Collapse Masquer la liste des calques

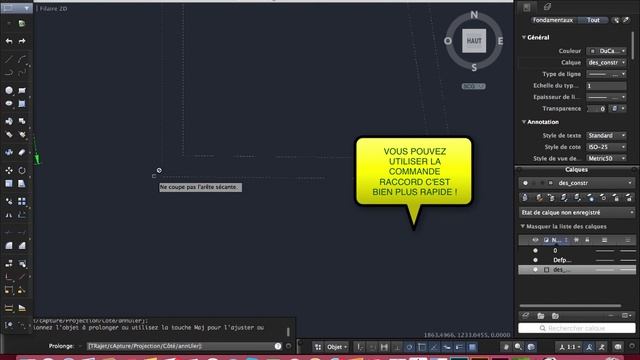pyautogui.click(x=522, y=226)
